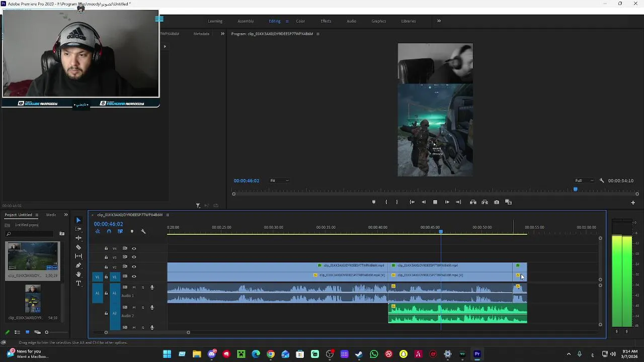Switch to the Effects workspace
644x362 pixels.
pyautogui.click(x=326, y=21)
